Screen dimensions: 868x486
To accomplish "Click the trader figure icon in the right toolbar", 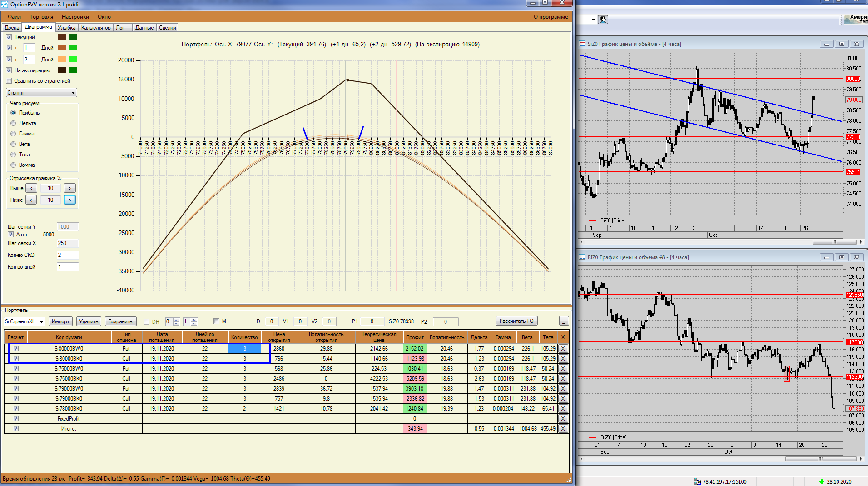I will coord(603,20).
